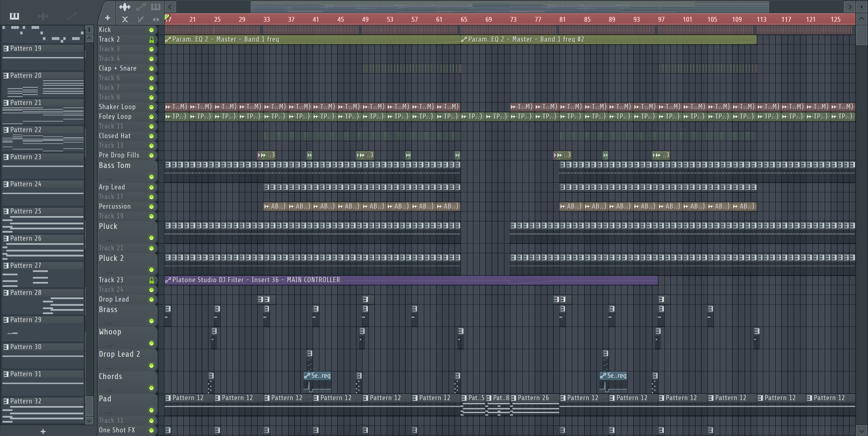
Task: Click the playlist's vertical scrollbar up arrow
Action: click(862, 19)
